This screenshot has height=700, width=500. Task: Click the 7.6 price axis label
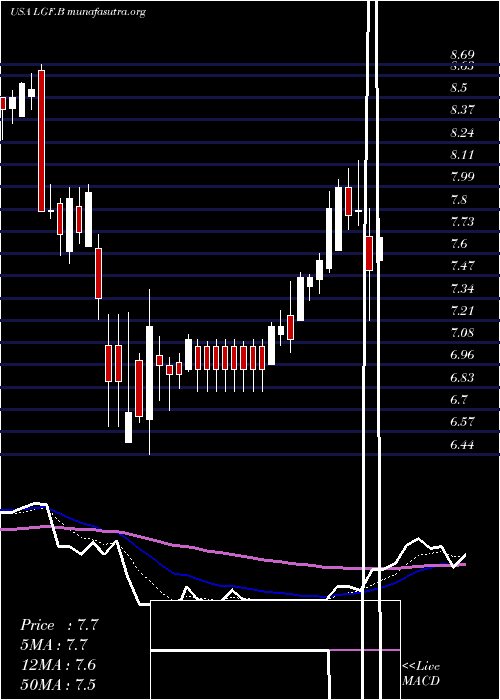point(459,244)
